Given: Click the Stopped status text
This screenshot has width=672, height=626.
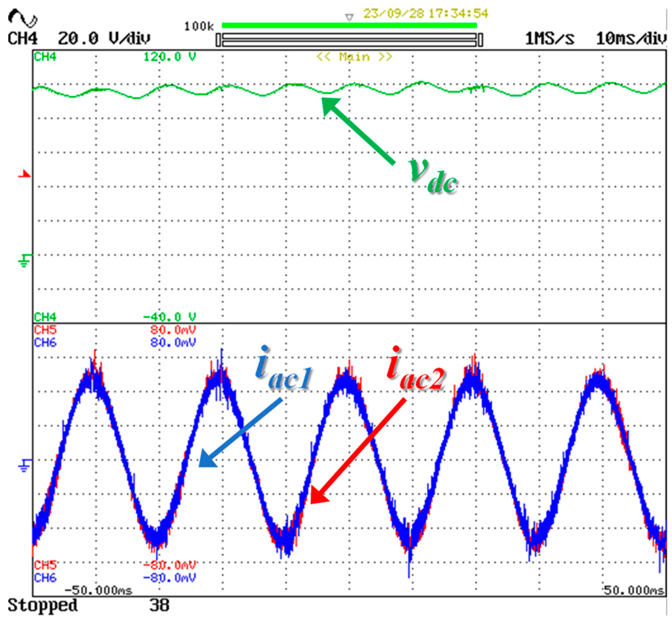Looking at the screenshot, I should click(x=43, y=605).
